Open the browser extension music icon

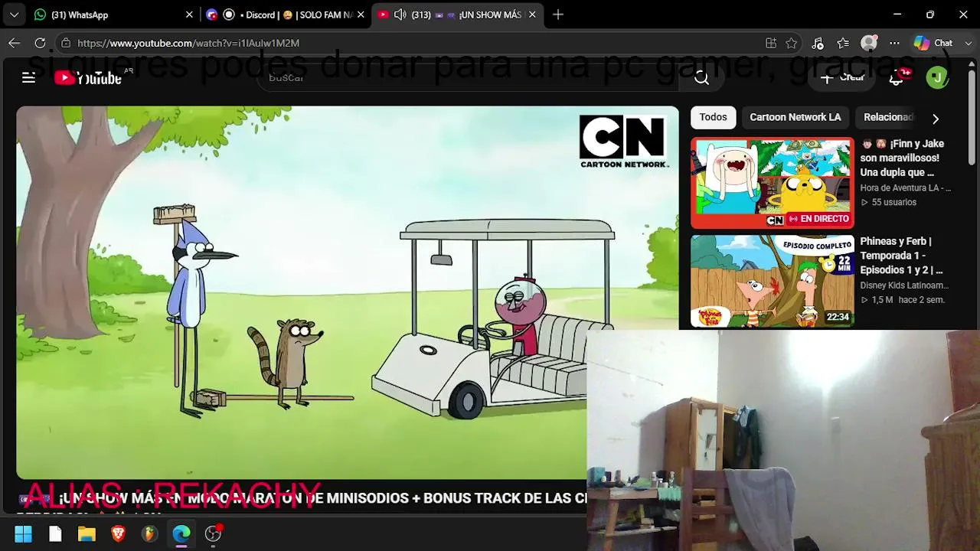click(x=818, y=43)
